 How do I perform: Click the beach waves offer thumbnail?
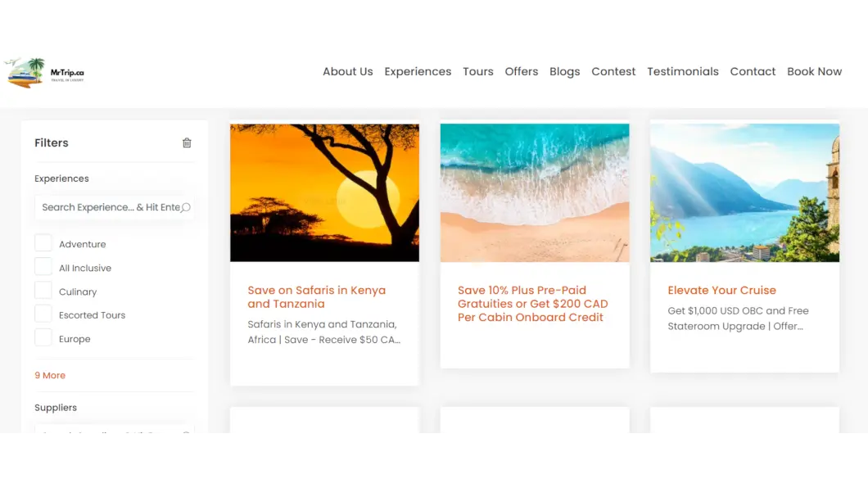[x=535, y=192]
